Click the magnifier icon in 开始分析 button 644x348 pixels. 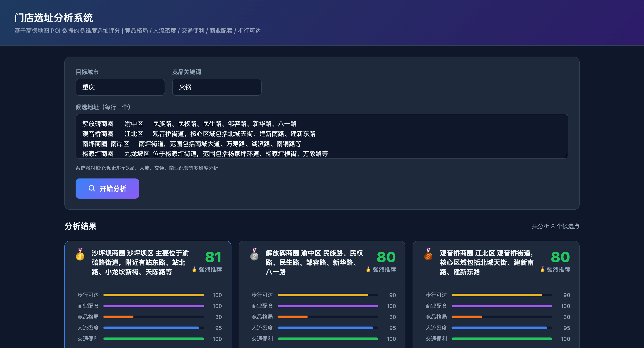pyautogui.click(x=92, y=189)
